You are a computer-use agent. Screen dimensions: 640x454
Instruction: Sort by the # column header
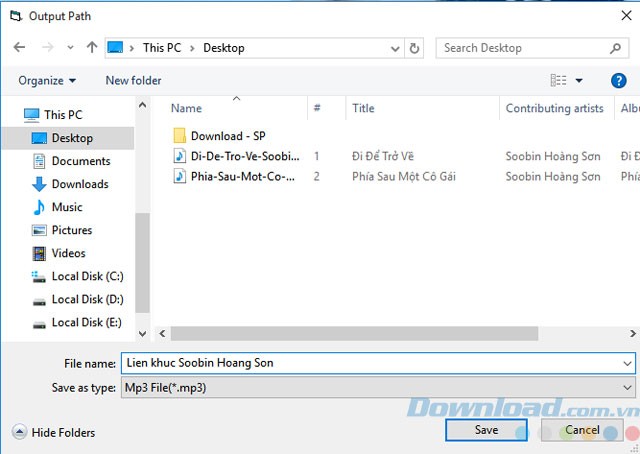point(317,108)
